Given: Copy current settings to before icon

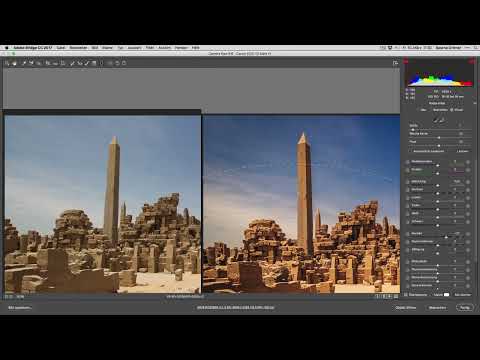Looking at the screenshot, I should pos(390,296).
